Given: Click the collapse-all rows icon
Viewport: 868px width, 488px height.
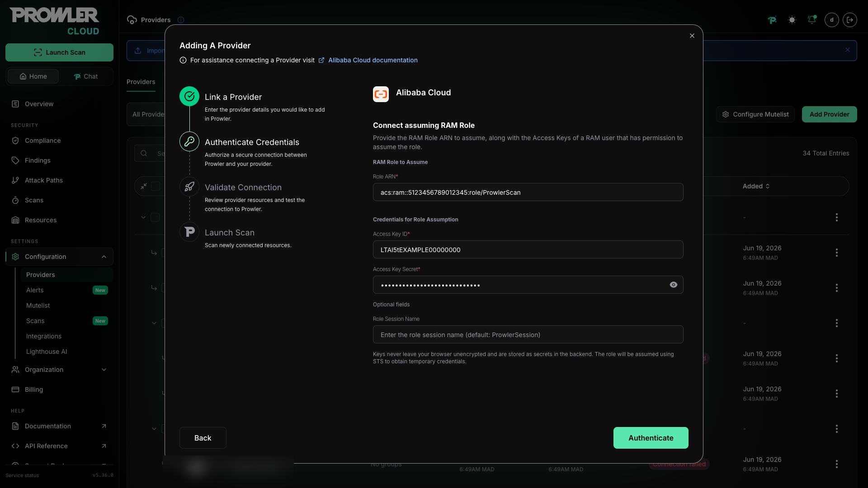Looking at the screenshot, I should (x=144, y=186).
